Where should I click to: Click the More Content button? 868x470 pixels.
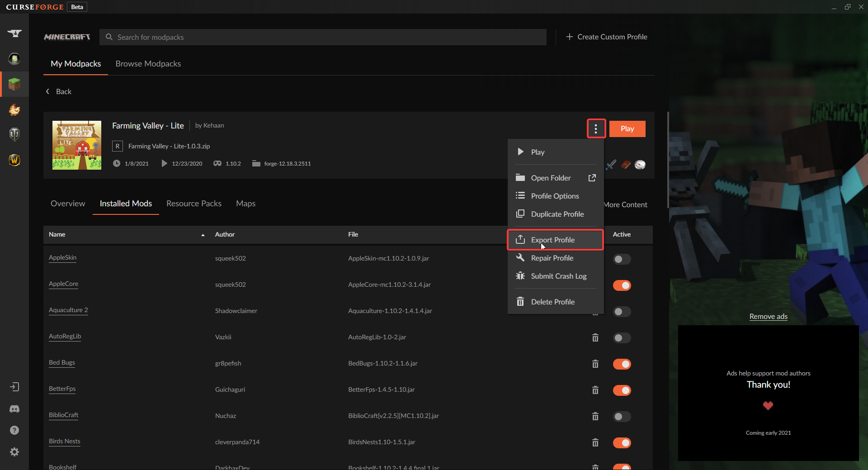pos(627,204)
